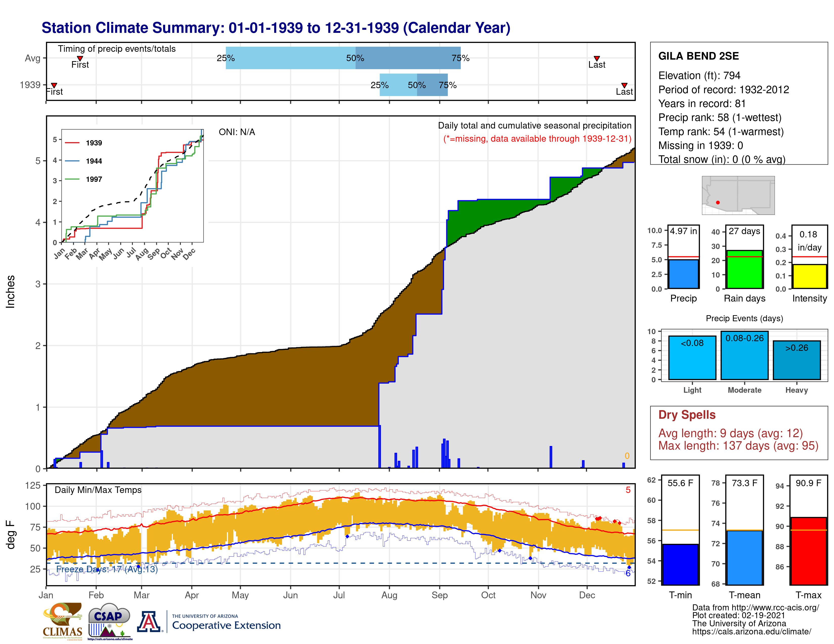Click the Avg Last red triangle marker

tap(596, 58)
